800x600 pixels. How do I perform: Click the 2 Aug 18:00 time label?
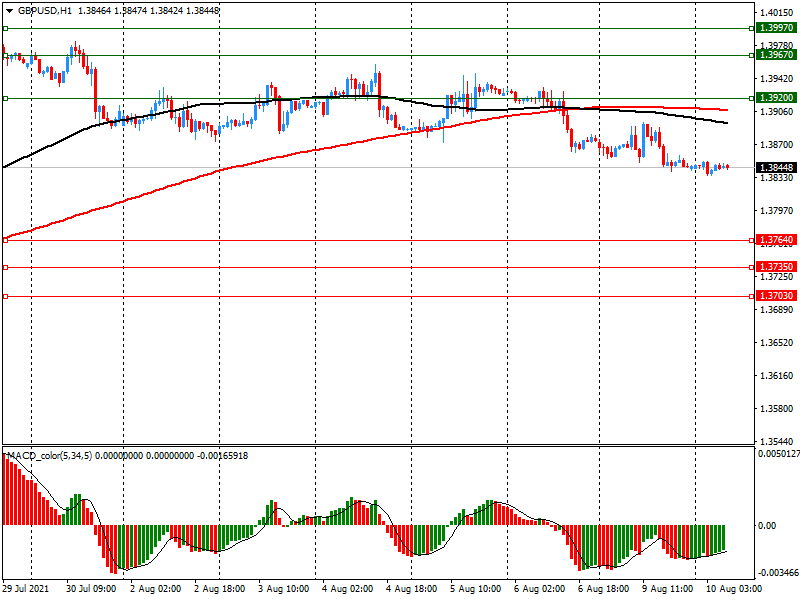coord(219,589)
